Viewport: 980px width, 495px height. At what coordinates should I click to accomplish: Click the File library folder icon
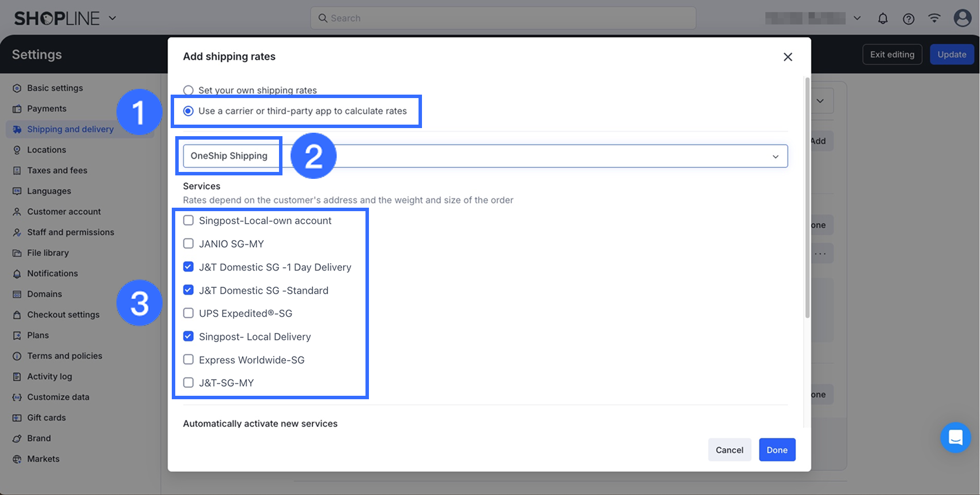(17, 253)
